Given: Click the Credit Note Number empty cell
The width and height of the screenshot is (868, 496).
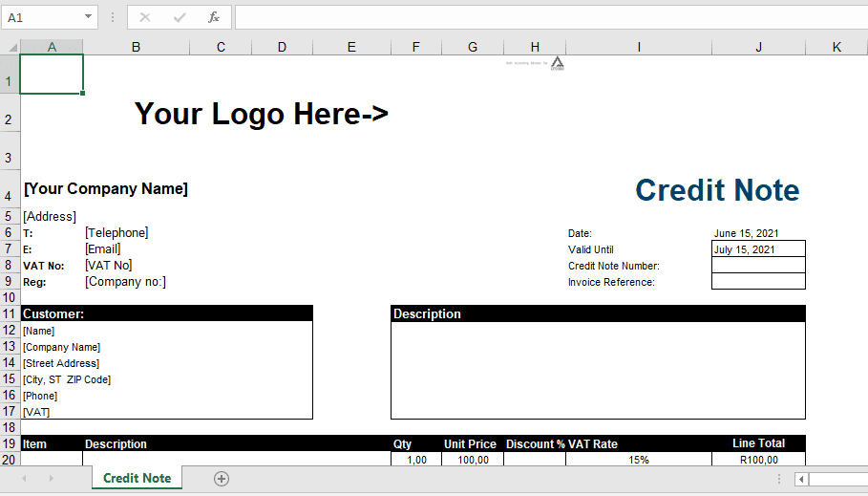Looking at the screenshot, I should point(758,266).
